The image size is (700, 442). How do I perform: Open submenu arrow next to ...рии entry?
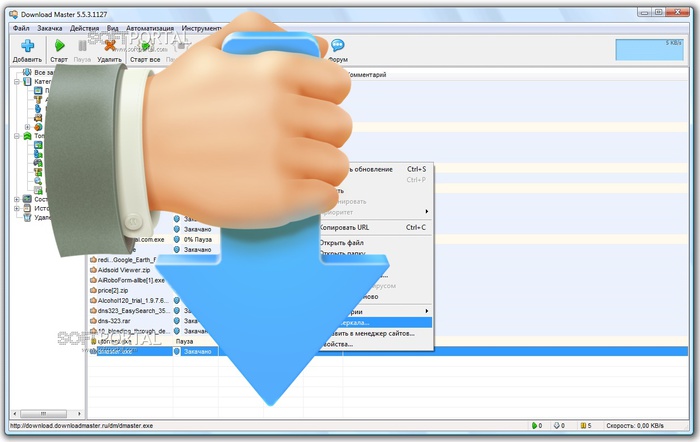click(x=427, y=311)
